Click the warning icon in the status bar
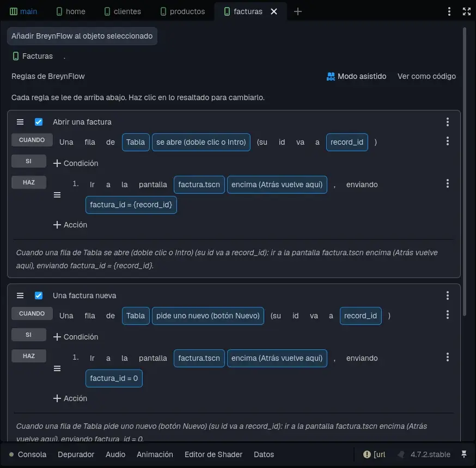Screen dimensions: 476x468 [x=367, y=454]
